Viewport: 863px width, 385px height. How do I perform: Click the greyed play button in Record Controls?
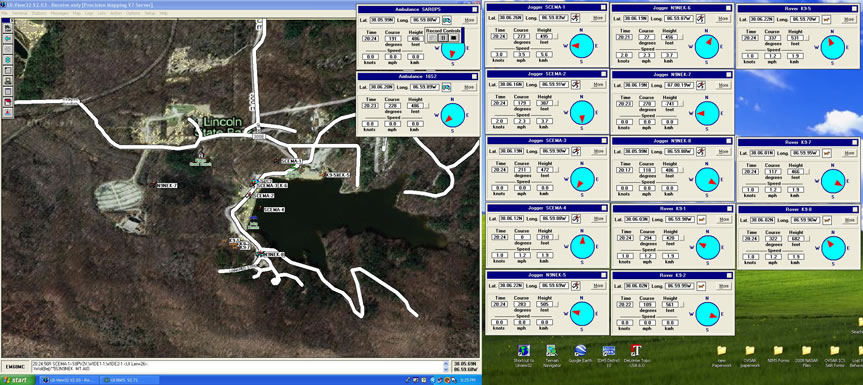pyautogui.click(x=431, y=37)
